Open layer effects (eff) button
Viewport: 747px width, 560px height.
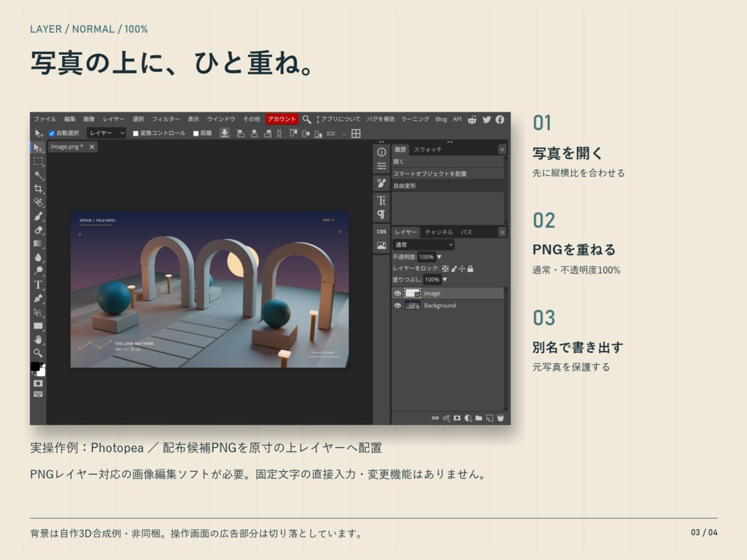pos(446,418)
